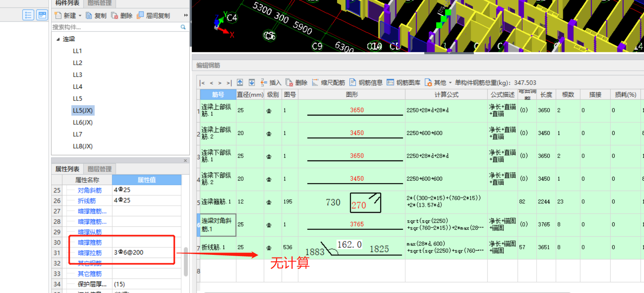Go to previous rebar record

tap(211, 83)
